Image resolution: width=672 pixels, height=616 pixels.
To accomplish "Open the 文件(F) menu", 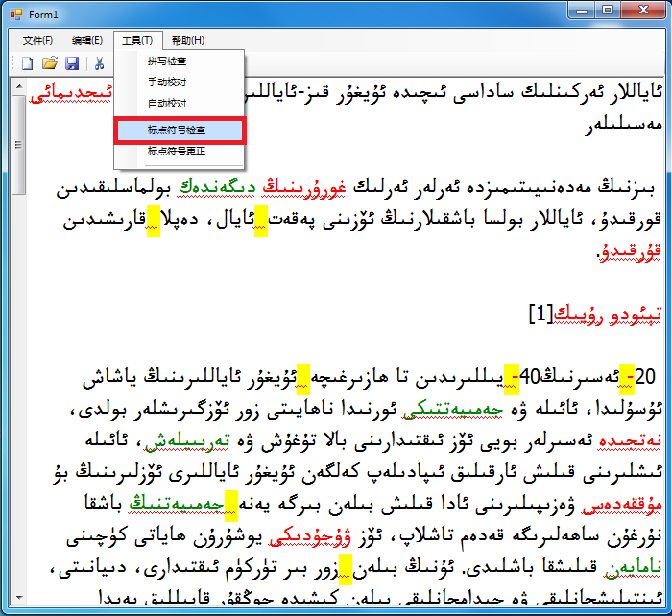I will tap(37, 40).
